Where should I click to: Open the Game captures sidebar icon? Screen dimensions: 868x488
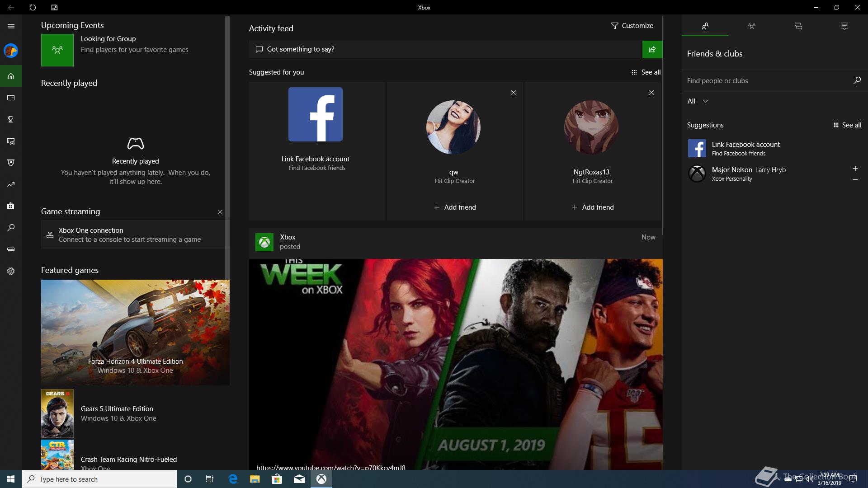click(x=11, y=141)
